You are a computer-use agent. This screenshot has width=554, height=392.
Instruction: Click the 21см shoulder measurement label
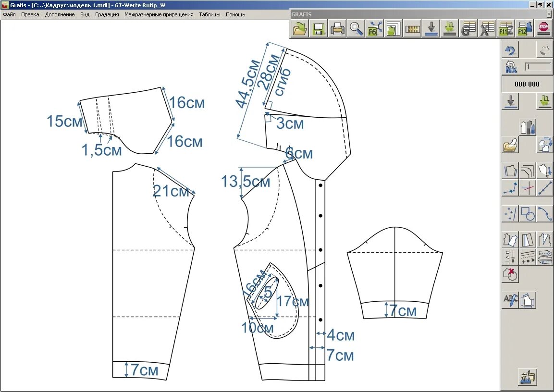pos(171,191)
